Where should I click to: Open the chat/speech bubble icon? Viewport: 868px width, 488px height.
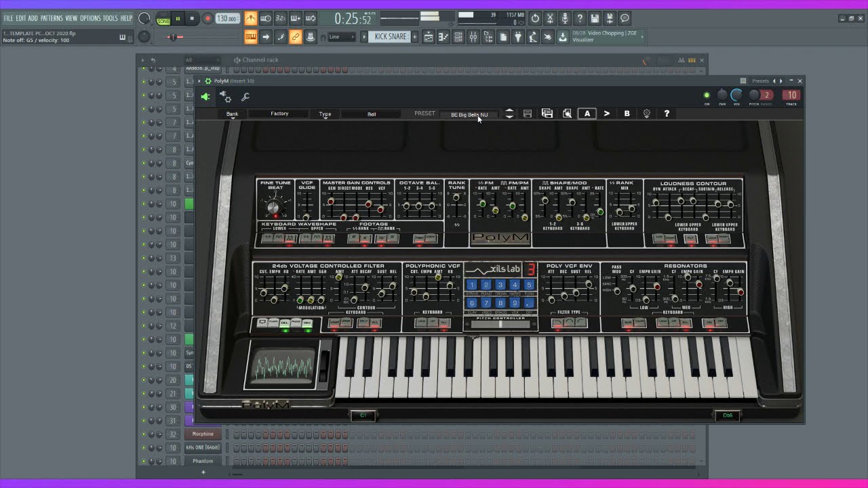coord(625,18)
